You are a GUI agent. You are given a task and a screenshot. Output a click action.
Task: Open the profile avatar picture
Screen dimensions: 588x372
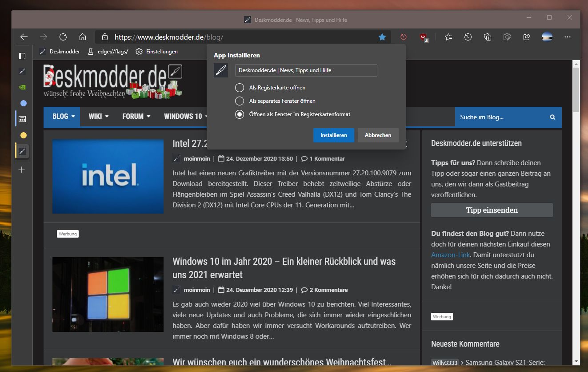click(x=547, y=37)
